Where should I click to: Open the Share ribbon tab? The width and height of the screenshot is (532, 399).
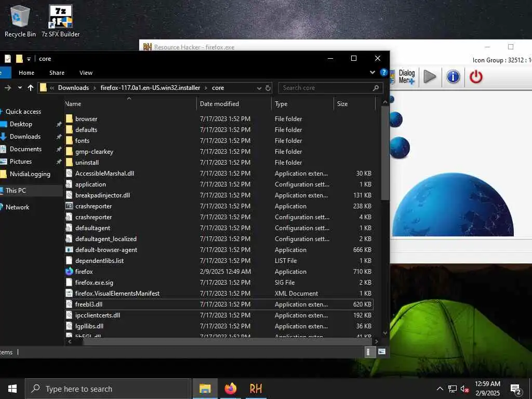(x=57, y=73)
